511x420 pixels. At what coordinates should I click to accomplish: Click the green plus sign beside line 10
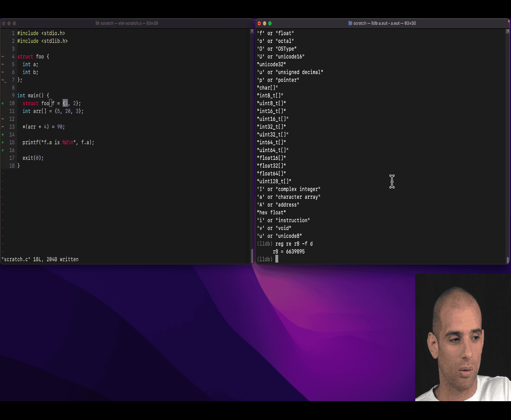3,103
